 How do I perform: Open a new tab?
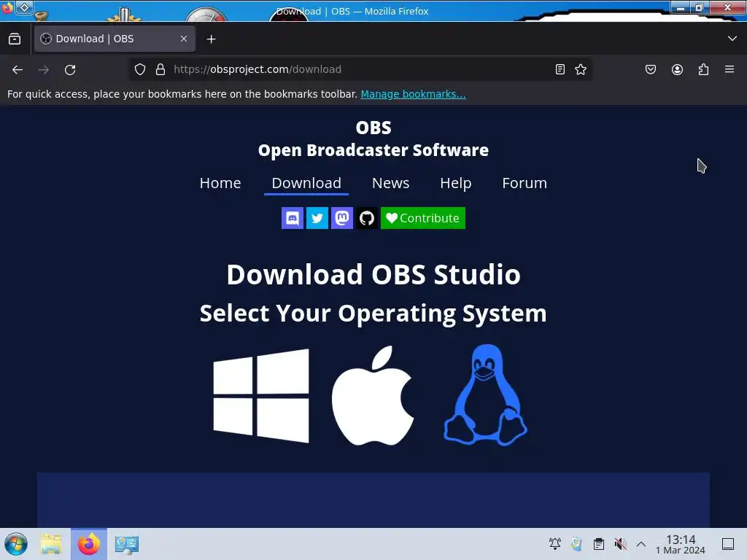tap(211, 39)
